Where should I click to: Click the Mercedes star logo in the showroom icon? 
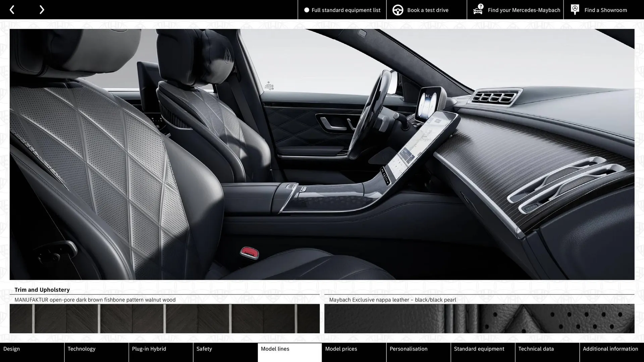pos(575,8)
